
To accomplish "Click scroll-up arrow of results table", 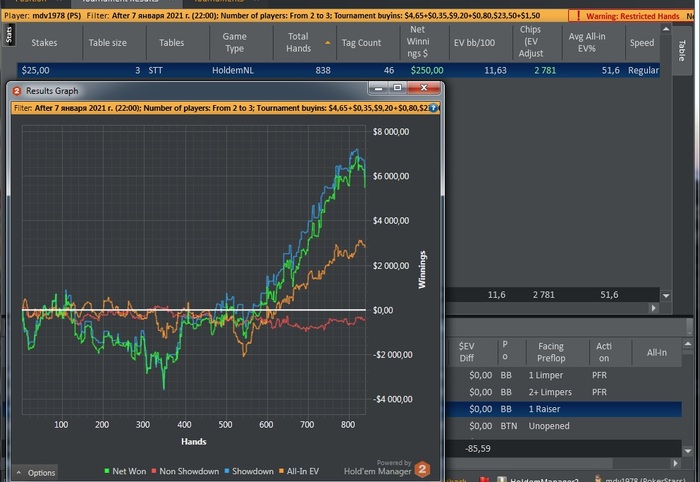I will pos(666,29).
